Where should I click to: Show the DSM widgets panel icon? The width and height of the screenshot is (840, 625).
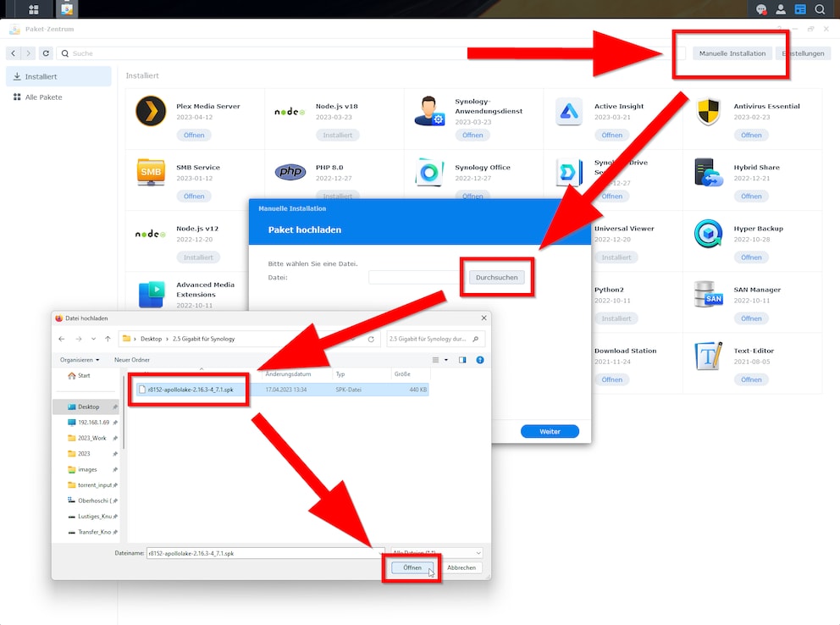800,9
